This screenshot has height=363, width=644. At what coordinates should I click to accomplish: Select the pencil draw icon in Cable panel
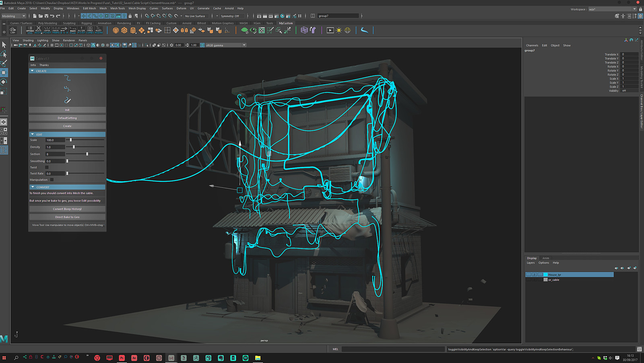[x=67, y=100]
